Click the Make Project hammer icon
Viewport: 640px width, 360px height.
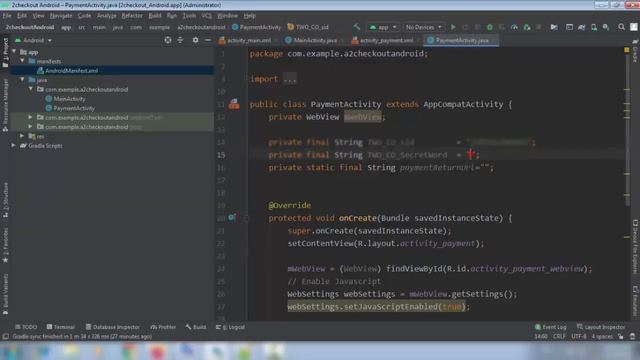point(357,27)
